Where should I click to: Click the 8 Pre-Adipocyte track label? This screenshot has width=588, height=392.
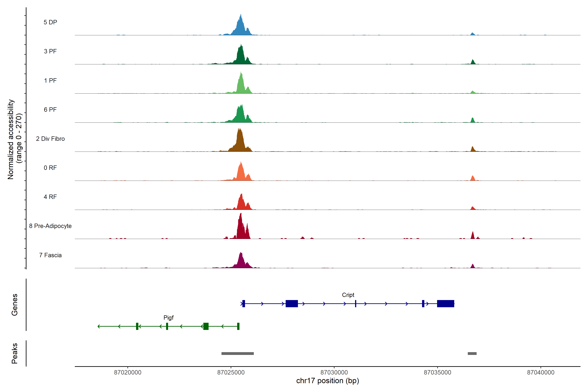[x=50, y=226]
